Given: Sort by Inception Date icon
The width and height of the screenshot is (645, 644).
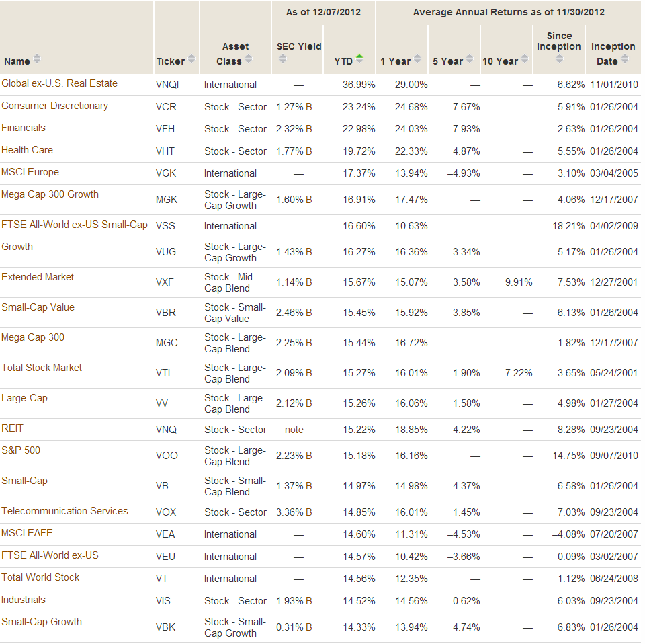Looking at the screenshot, I should 625,59.
